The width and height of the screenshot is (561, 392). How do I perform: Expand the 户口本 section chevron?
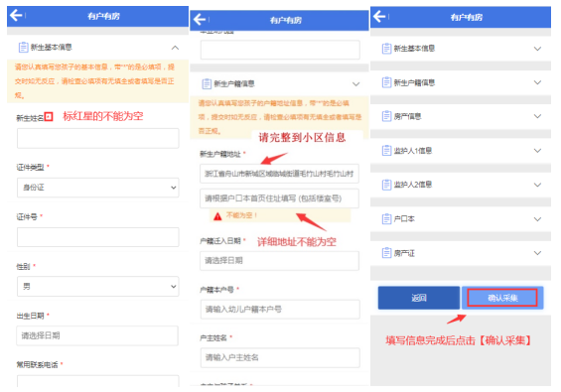click(x=537, y=219)
